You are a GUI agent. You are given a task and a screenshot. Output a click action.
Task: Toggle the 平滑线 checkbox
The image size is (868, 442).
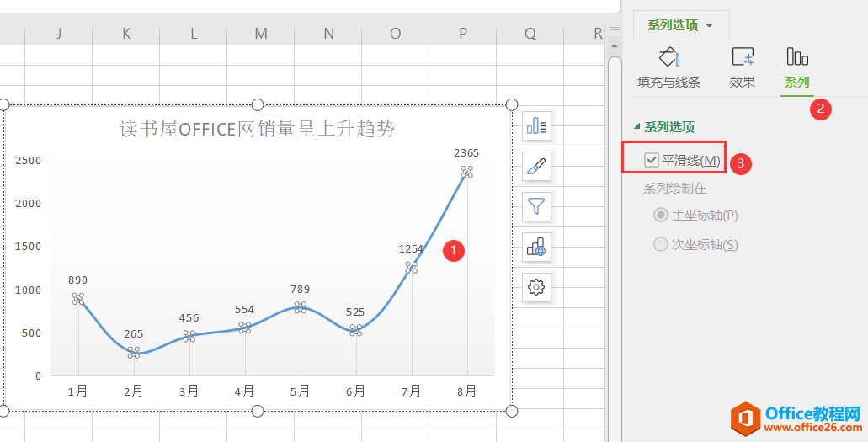652,161
